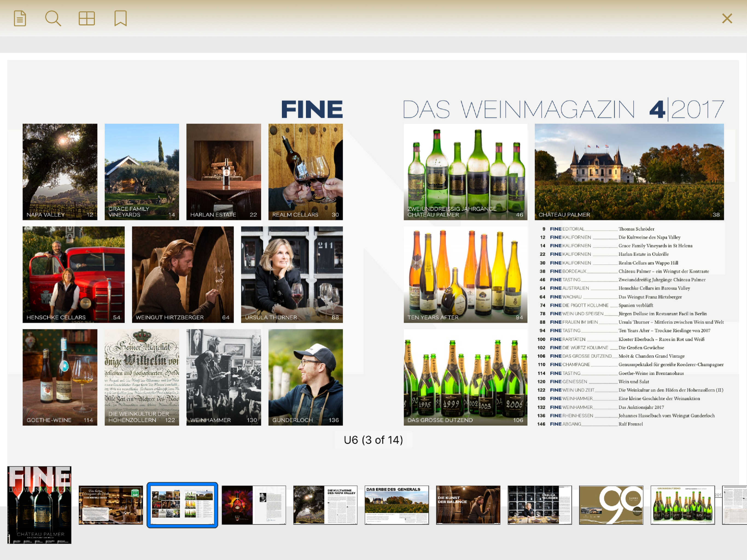Tap the Weinhammer black-and-white tile

tap(224, 377)
